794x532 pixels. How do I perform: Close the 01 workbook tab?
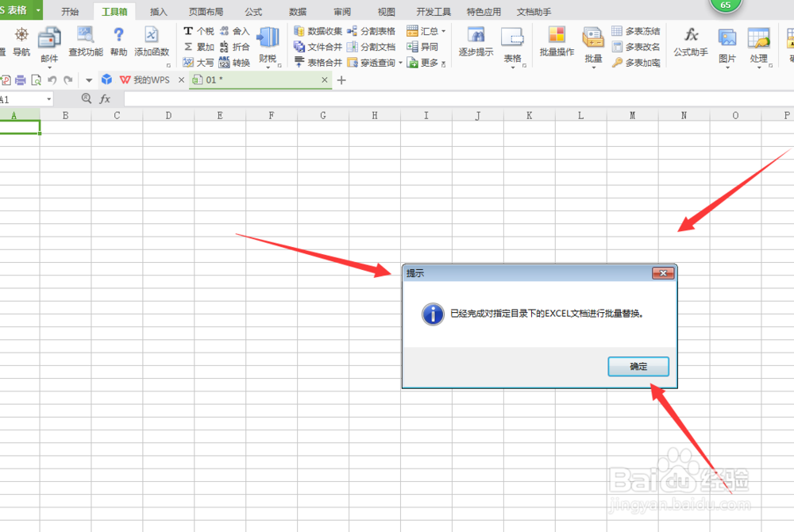(x=325, y=80)
